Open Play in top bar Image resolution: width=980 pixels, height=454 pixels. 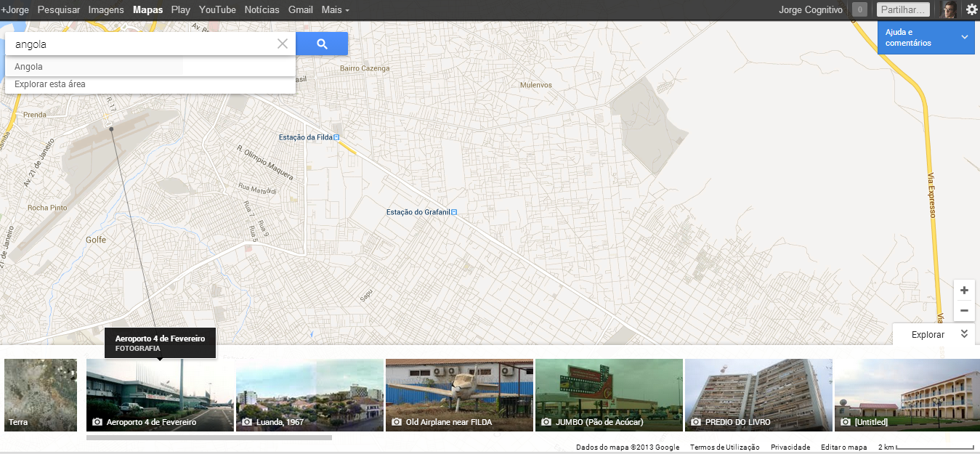pyautogui.click(x=181, y=9)
